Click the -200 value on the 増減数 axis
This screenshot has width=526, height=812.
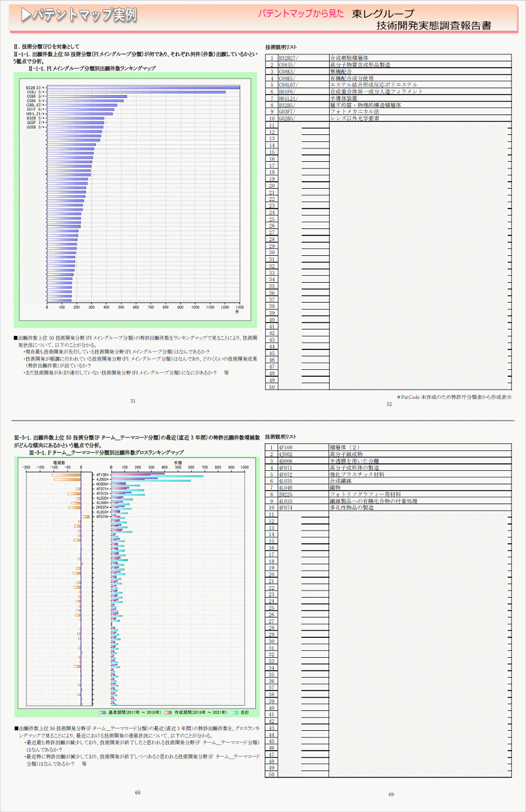click(26, 467)
